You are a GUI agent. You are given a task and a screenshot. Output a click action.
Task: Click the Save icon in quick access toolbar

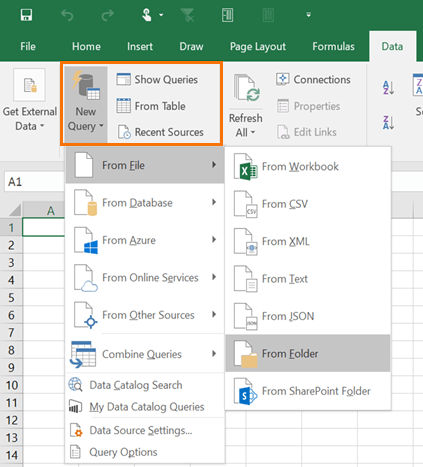tap(26, 15)
